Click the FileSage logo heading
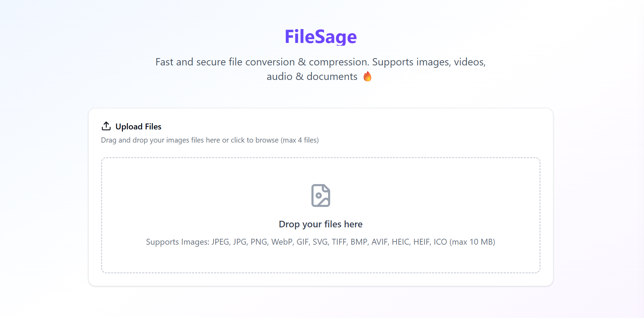The width and height of the screenshot is (644, 318). point(320,37)
